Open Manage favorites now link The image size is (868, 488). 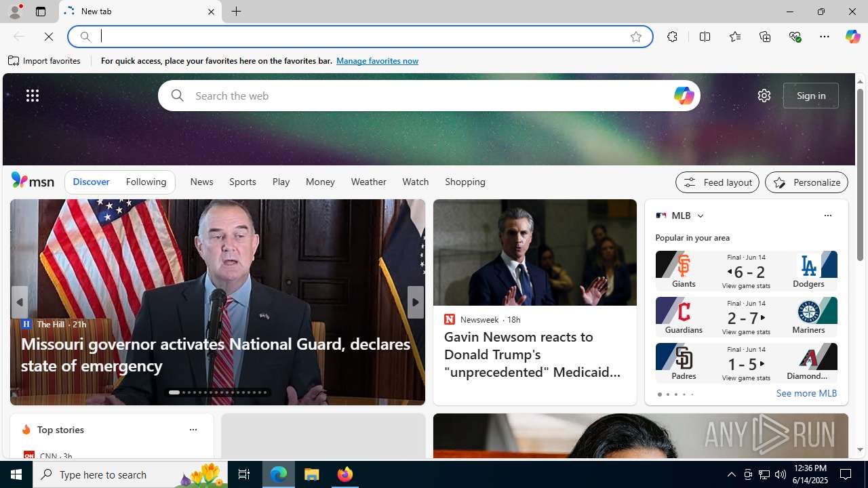tap(377, 61)
